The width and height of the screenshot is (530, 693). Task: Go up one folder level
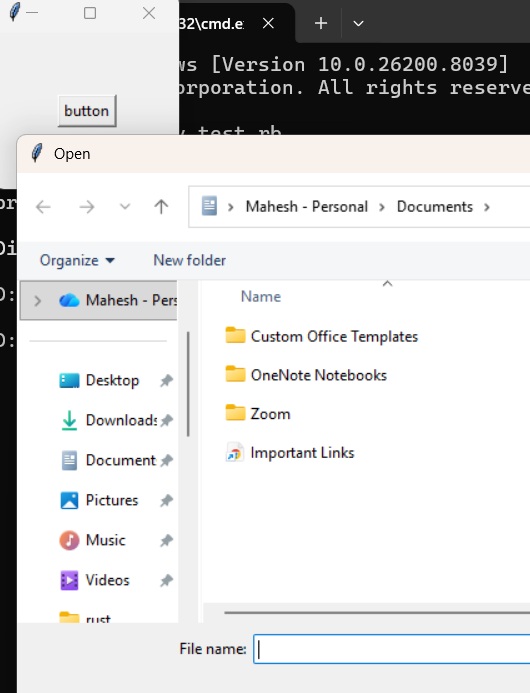pyautogui.click(x=161, y=207)
